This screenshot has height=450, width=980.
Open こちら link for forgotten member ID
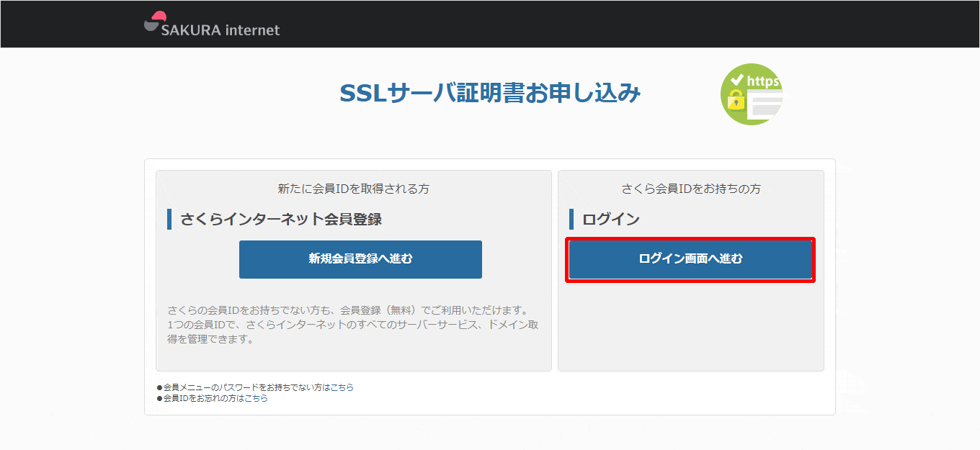click(x=256, y=398)
